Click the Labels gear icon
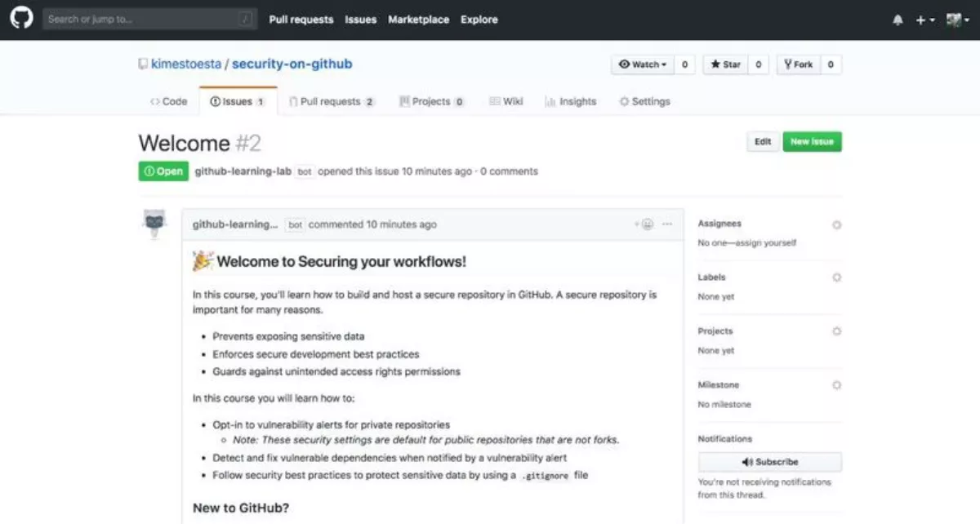The width and height of the screenshot is (980, 524). tap(836, 278)
